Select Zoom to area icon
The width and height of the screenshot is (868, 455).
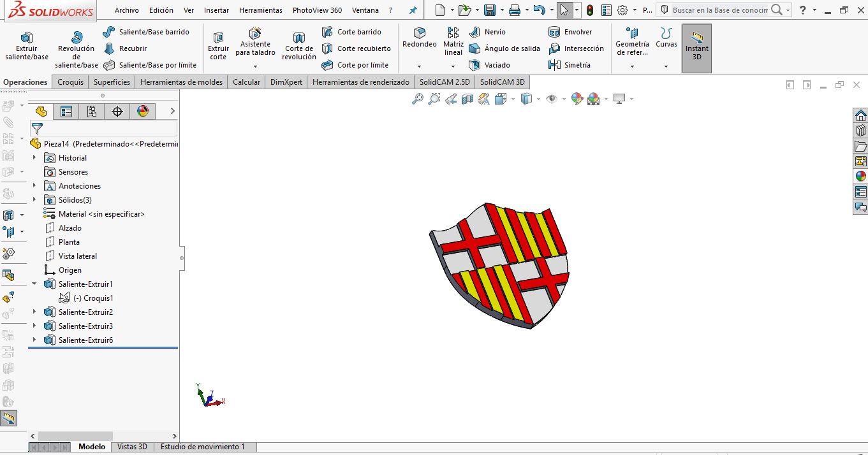[434, 99]
